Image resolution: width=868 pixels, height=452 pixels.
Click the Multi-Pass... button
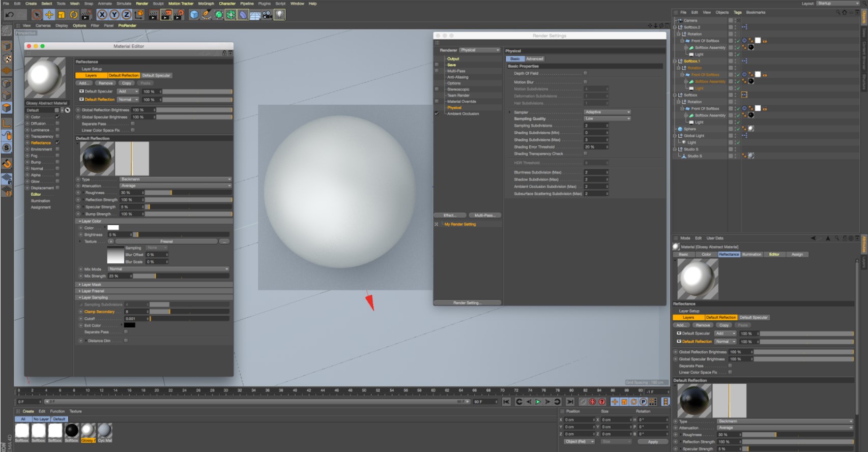(x=485, y=215)
